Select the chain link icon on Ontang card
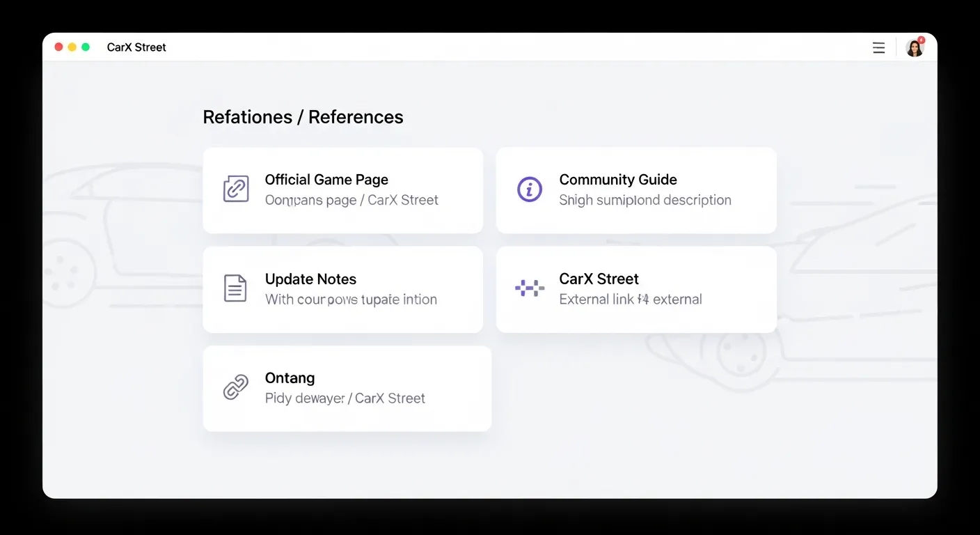Viewport: 980px width, 535px height. coord(236,387)
